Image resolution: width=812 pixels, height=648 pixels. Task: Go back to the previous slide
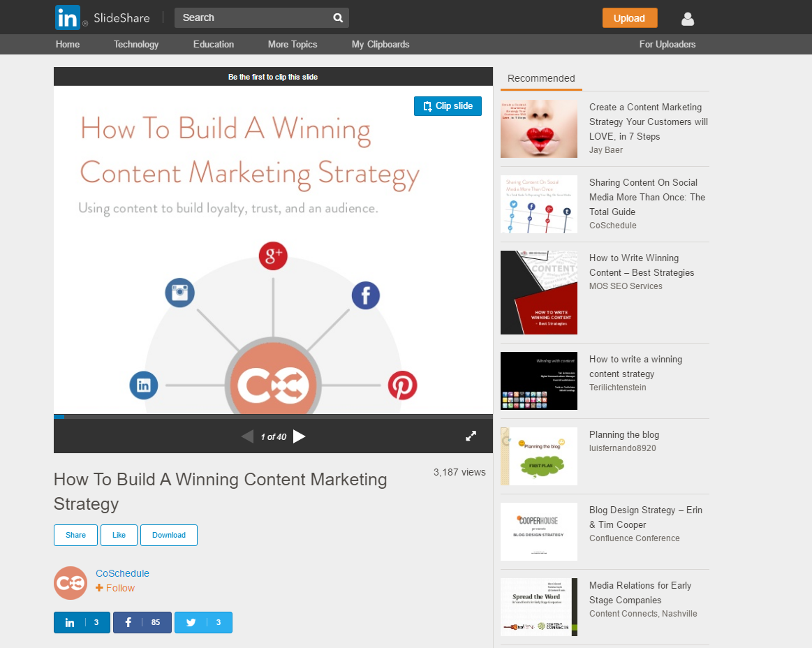(247, 436)
